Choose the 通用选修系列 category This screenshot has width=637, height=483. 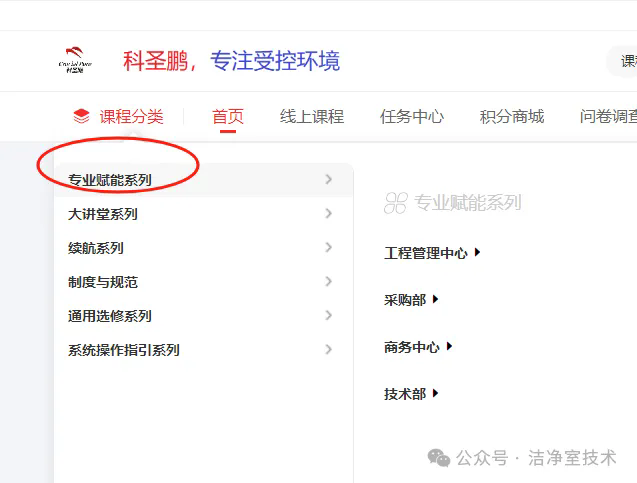[110, 316]
